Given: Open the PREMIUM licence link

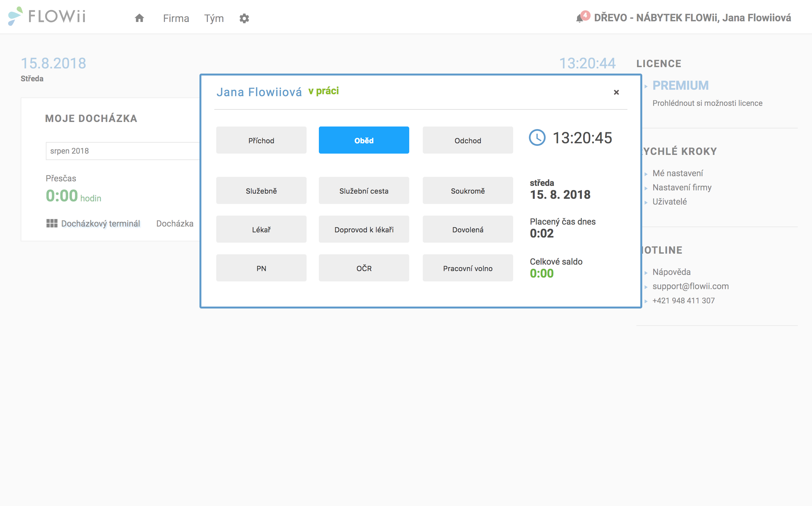Looking at the screenshot, I should (x=680, y=85).
